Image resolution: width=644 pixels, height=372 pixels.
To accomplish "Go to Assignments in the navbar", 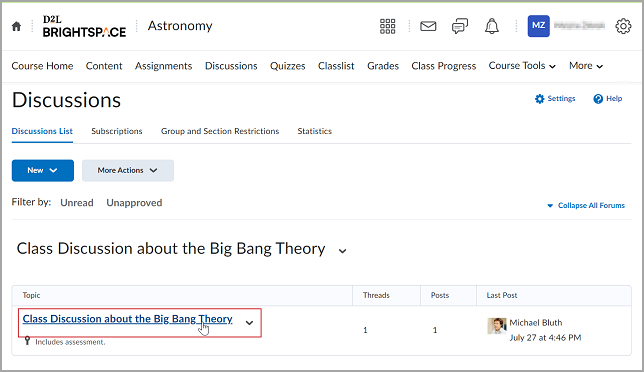I will (x=163, y=66).
